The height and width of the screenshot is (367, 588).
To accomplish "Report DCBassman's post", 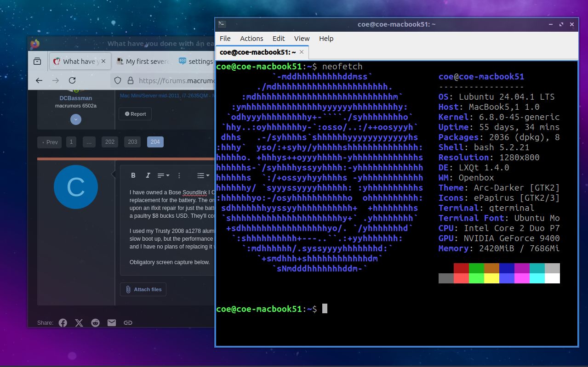I will (x=135, y=114).
